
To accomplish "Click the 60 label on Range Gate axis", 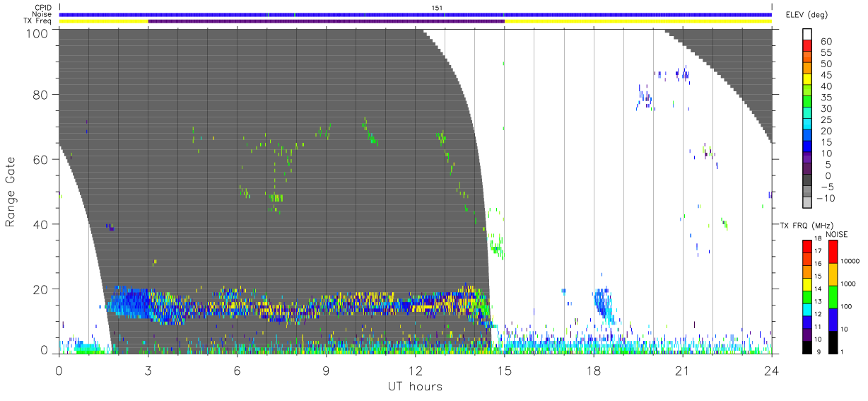I will point(41,160).
